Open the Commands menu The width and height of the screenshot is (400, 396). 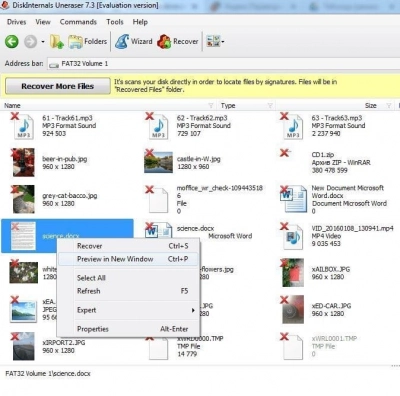click(78, 22)
